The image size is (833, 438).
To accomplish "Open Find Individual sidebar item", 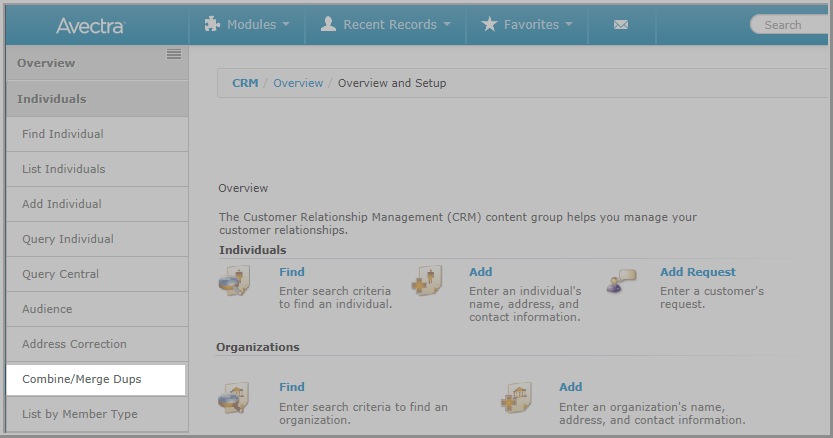I will tap(97, 134).
